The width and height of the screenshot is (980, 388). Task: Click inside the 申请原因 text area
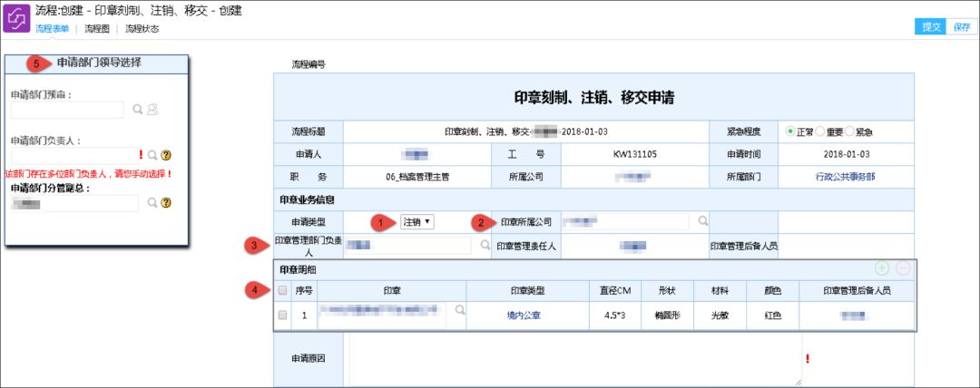point(575,359)
